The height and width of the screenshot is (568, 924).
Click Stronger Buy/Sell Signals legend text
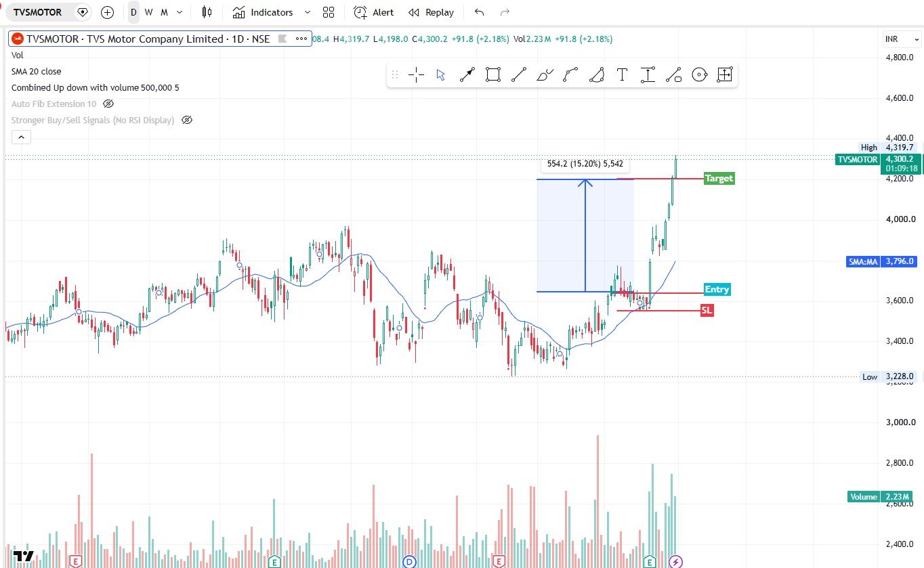(93, 121)
